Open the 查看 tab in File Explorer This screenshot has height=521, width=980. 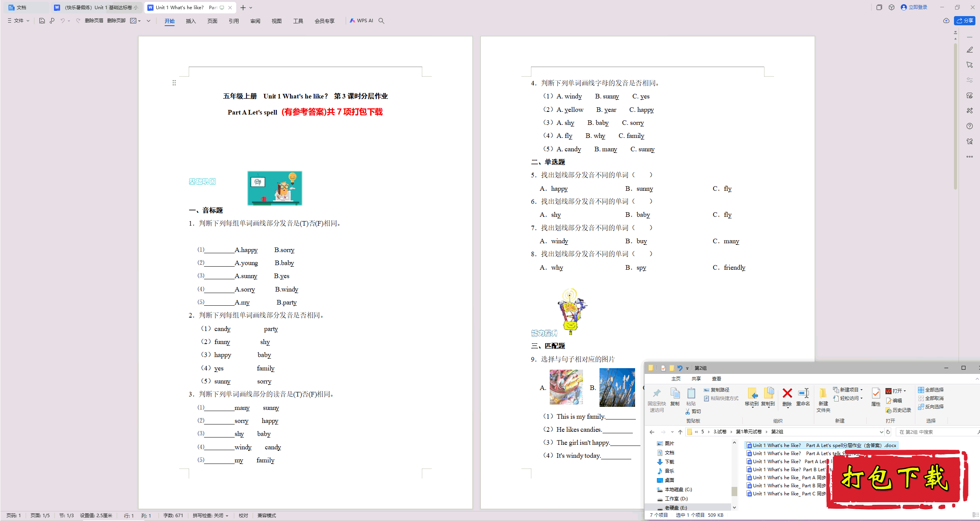(716, 378)
